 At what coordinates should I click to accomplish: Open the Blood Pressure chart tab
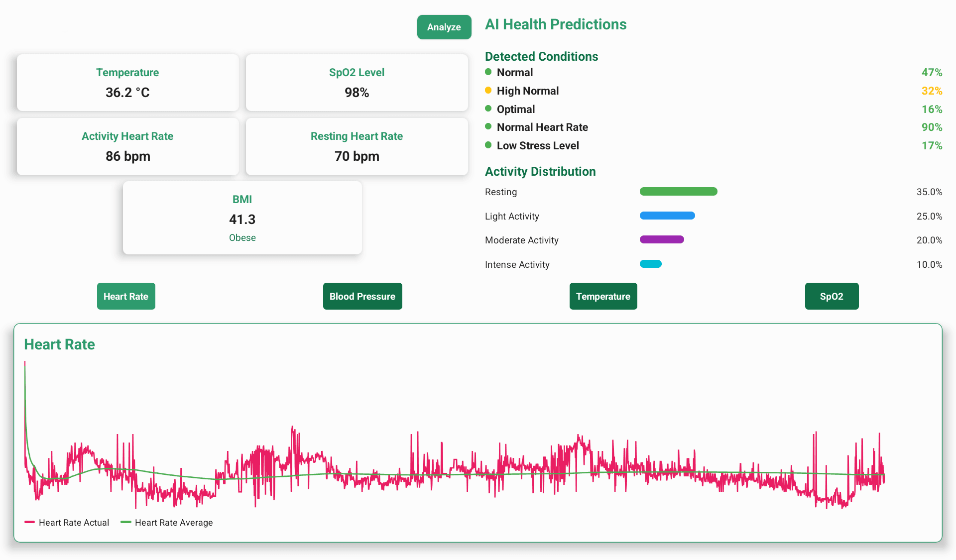362,296
